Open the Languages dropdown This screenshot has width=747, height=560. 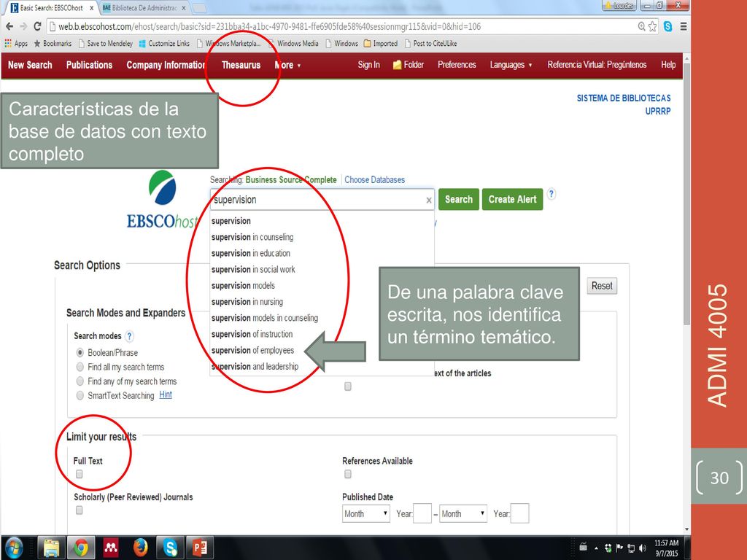click(x=511, y=65)
